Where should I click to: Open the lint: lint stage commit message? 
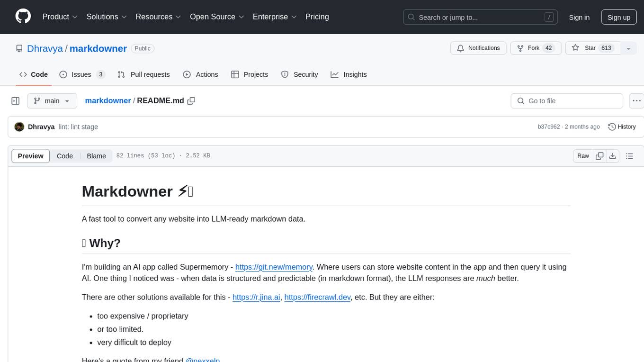point(78,127)
